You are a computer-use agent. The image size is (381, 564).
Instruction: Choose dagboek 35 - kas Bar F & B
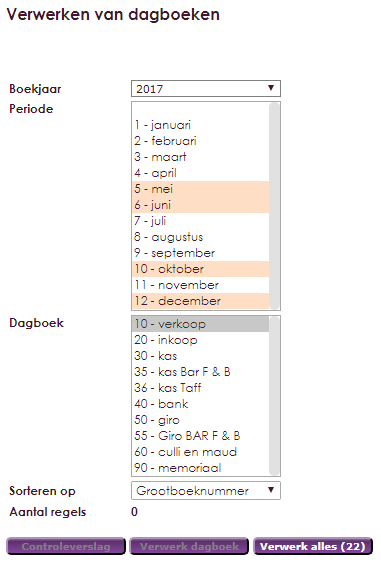200,372
